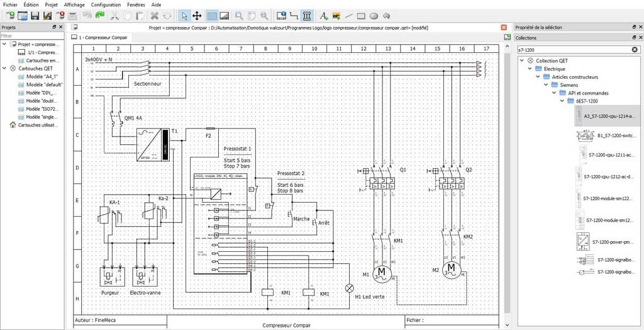Click the save project floppy disk icon
This screenshot has width=644, height=330.
click(x=35, y=15)
